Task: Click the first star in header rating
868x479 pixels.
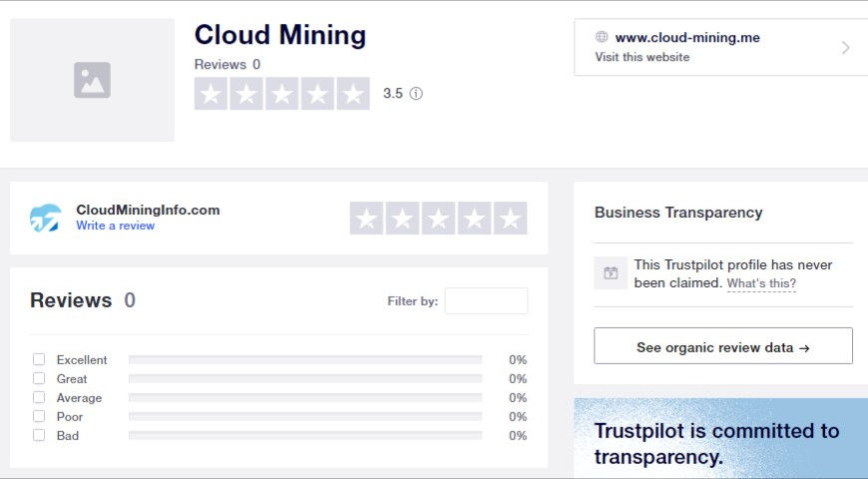Action: tap(211, 94)
